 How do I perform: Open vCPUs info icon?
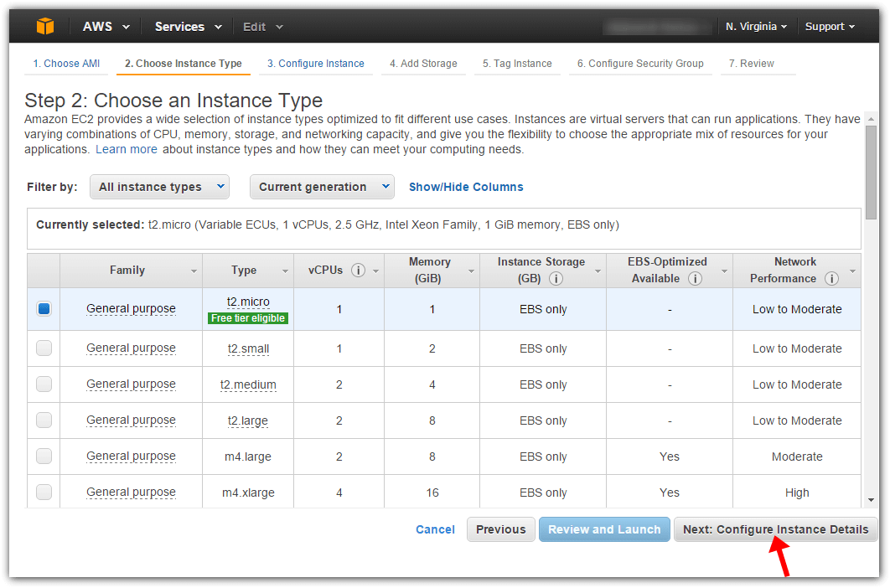point(358,271)
